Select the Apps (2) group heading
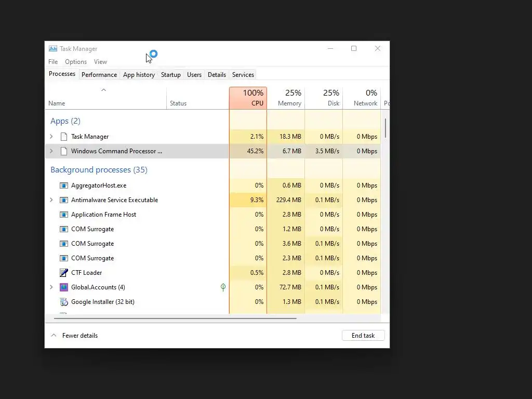 point(65,121)
